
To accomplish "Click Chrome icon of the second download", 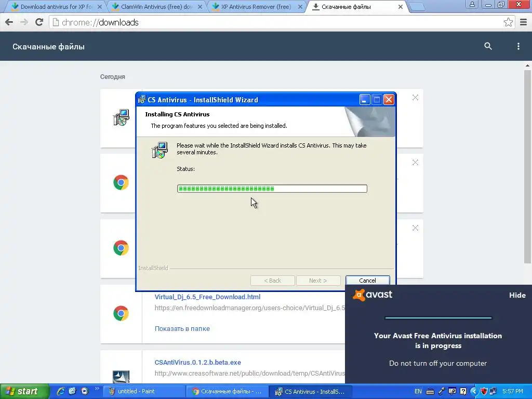I will 121,182.
